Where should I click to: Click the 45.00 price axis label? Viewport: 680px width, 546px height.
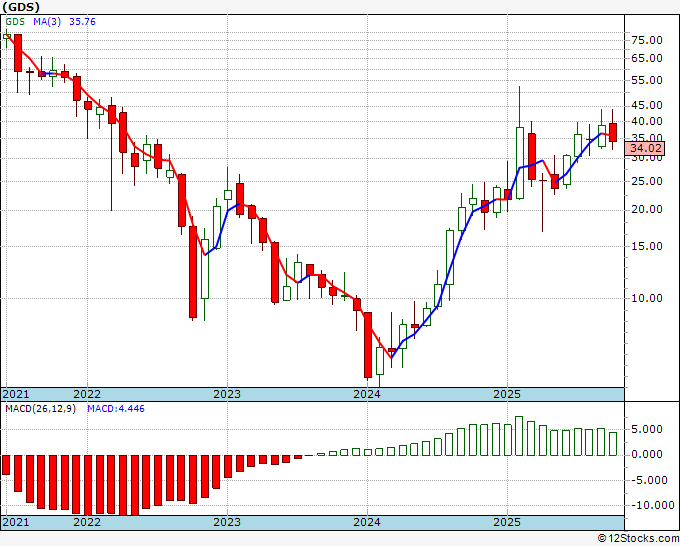coord(647,105)
